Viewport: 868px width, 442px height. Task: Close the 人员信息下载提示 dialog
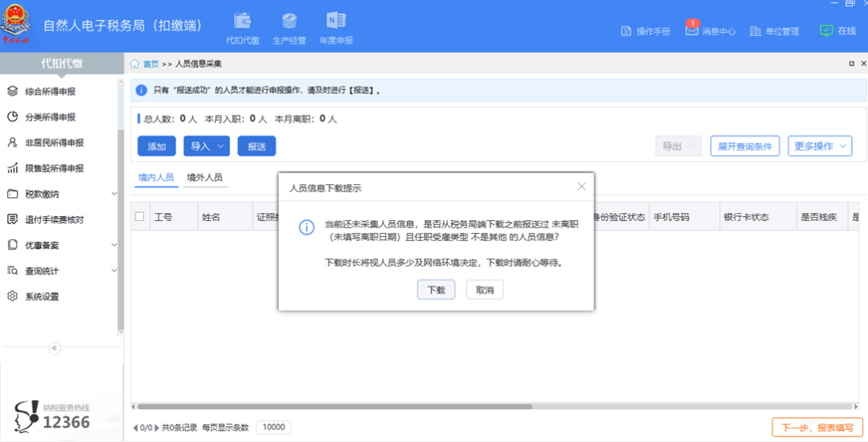(x=581, y=186)
